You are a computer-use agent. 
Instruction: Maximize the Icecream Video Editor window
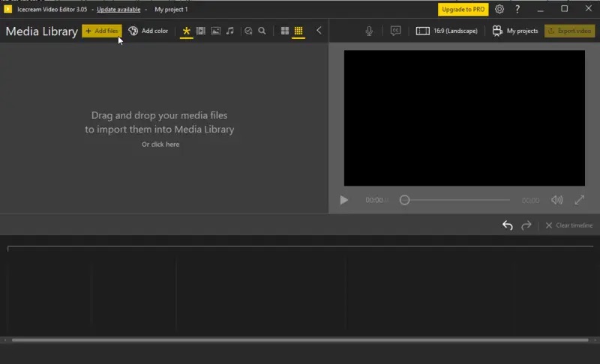[565, 9]
